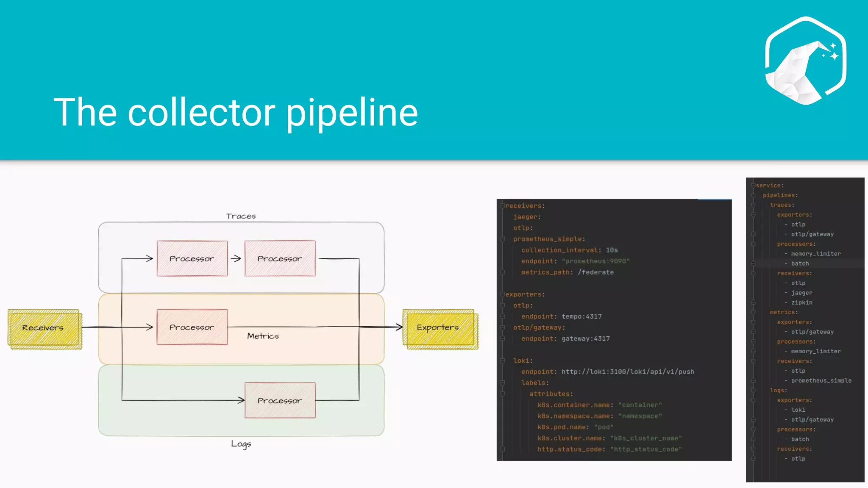
Task: Click the Logs lane label
Action: pos(241,444)
